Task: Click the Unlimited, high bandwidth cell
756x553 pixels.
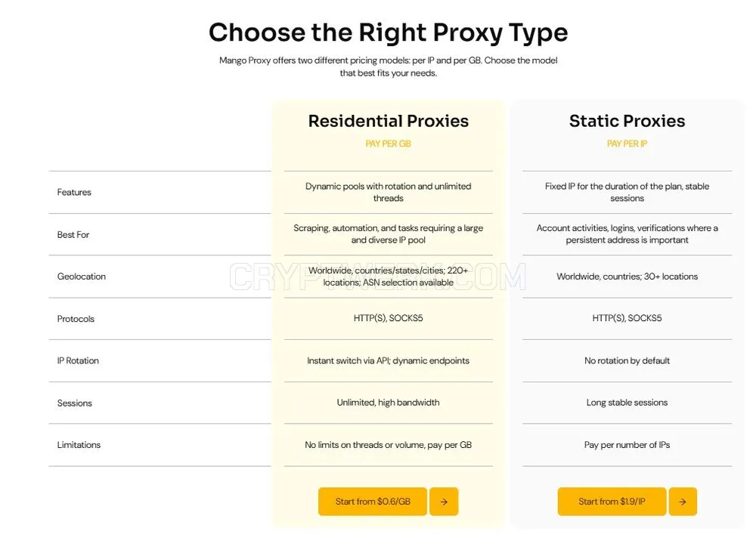Action: 388,402
